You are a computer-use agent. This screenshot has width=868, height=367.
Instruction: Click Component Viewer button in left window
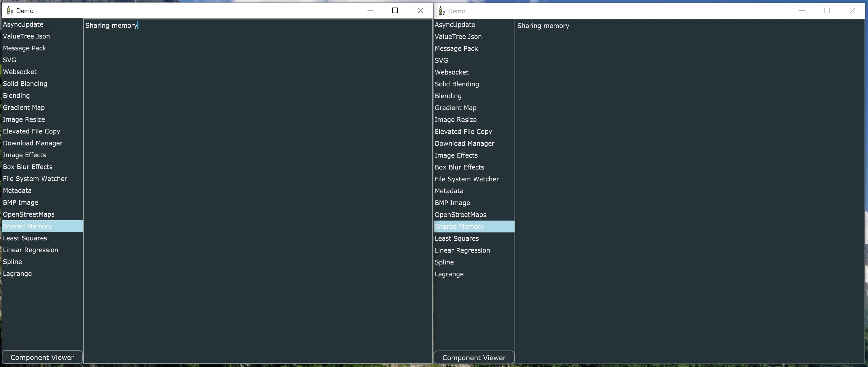[x=42, y=357]
